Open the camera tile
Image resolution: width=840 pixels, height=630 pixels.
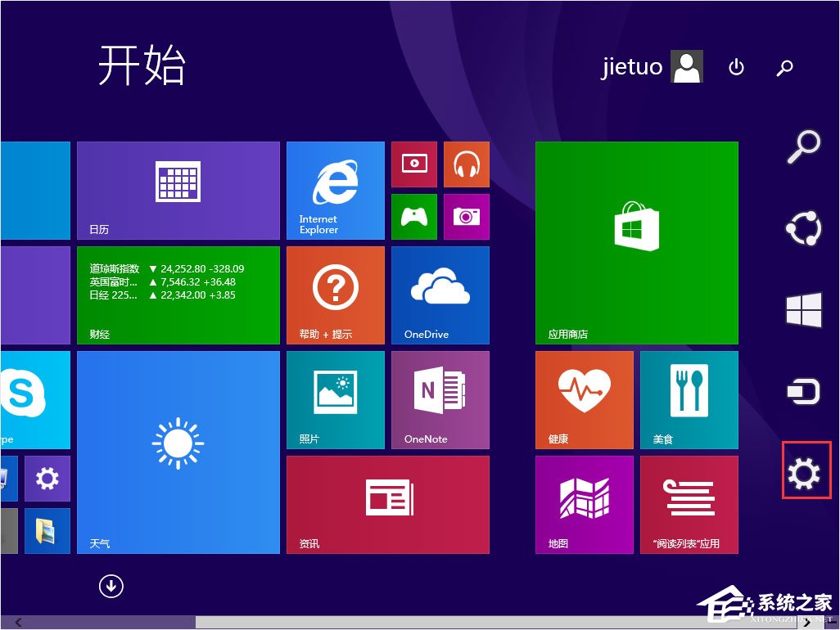tap(466, 216)
